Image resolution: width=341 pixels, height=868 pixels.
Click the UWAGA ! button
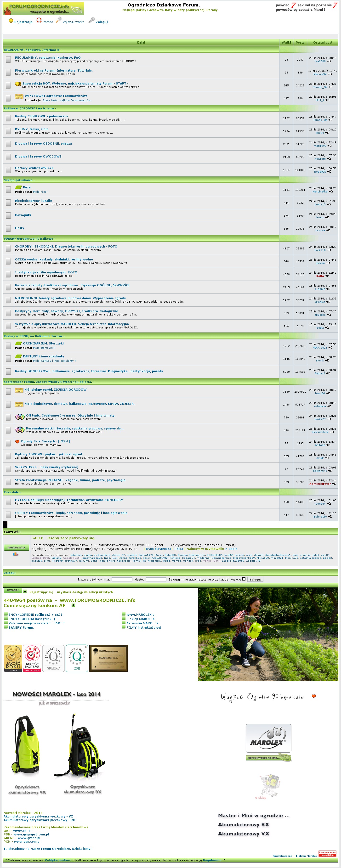pyautogui.click(x=13, y=590)
